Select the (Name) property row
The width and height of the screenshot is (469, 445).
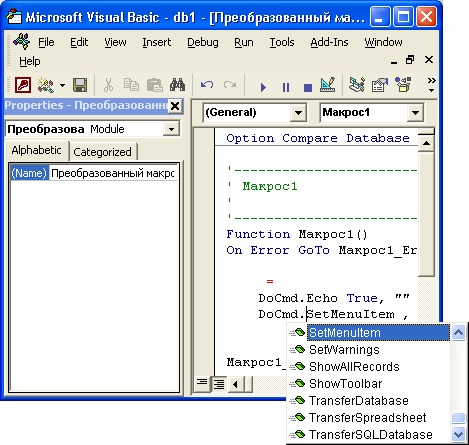click(29, 173)
